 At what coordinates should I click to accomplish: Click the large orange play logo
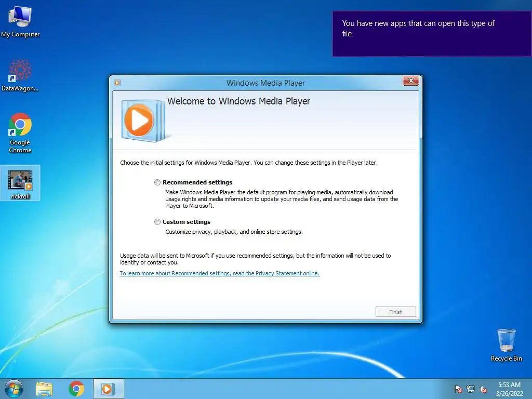[x=139, y=120]
